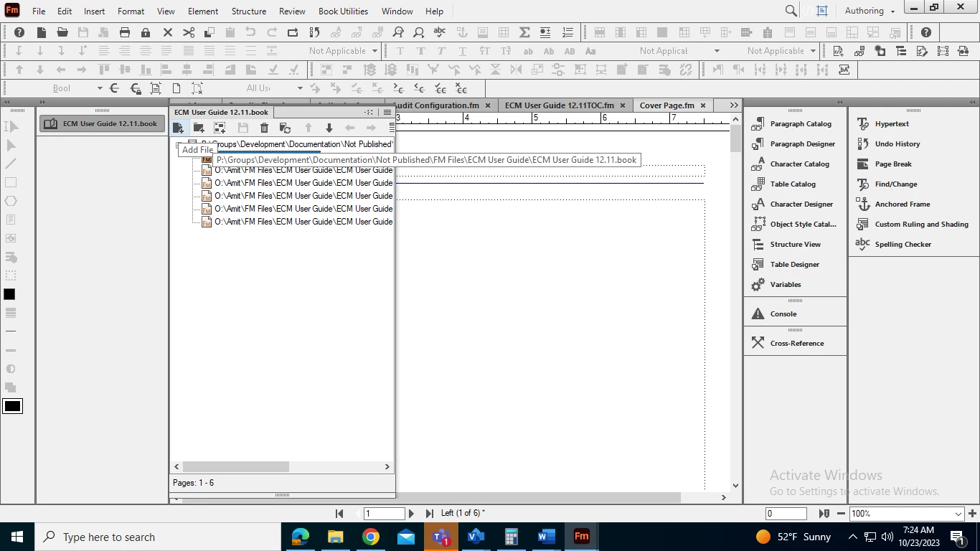Open the Element menu
The height and width of the screenshot is (551, 980).
[203, 11]
